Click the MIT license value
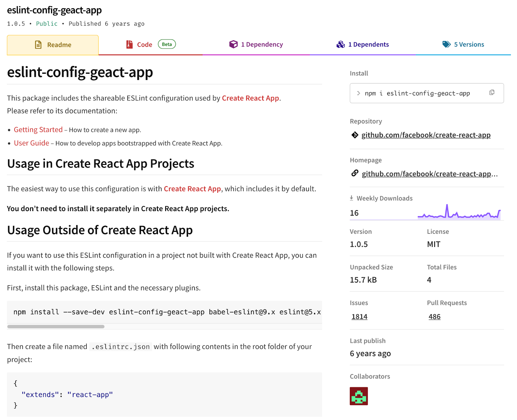Image resolution: width=517 pixels, height=420 pixels. click(434, 244)
